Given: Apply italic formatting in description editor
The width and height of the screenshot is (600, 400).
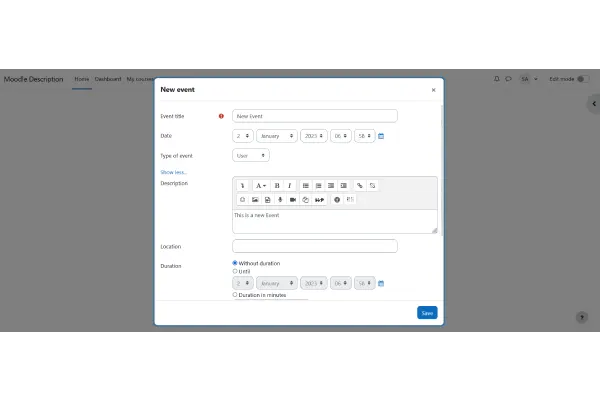Looking at the screenshot, I should coord(290,185).
